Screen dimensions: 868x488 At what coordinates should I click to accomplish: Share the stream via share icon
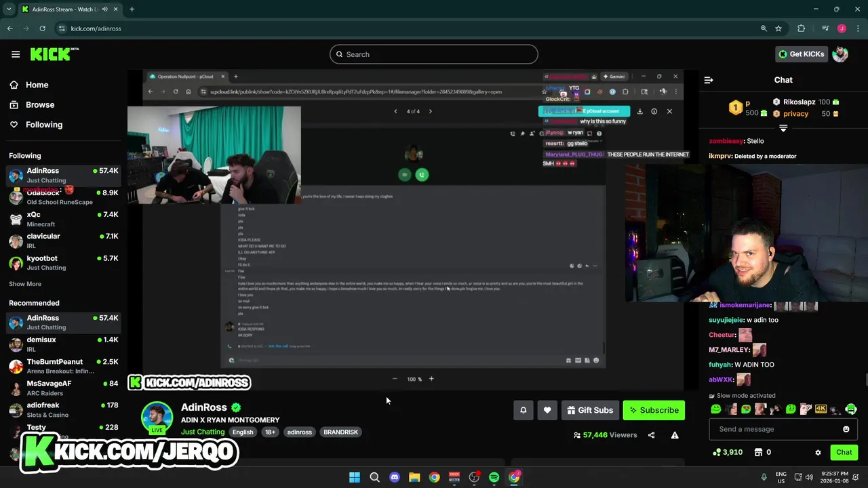coord(651,435)
